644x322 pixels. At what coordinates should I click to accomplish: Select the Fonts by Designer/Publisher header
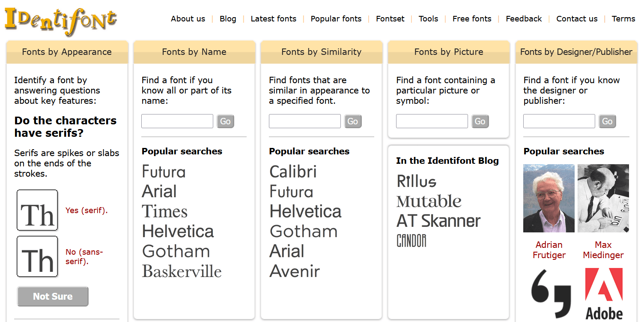click(x=576, y=52)
